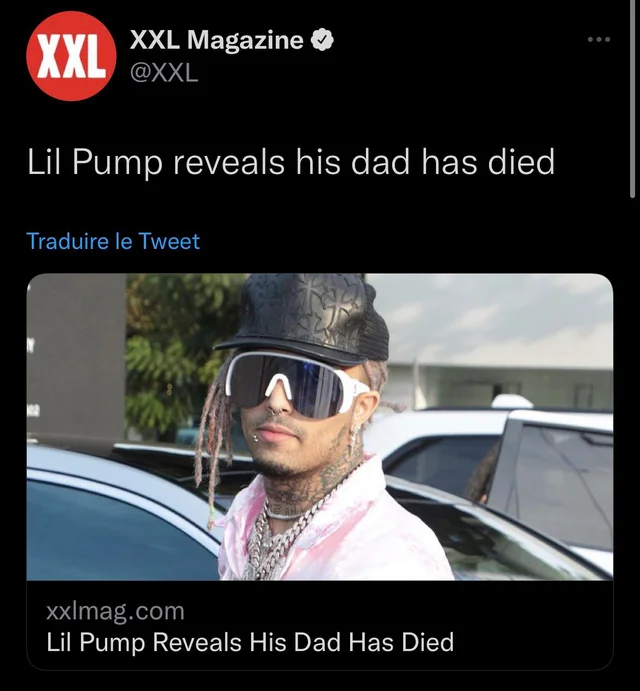Open headline Lil Pump Reveals His Dad Has Died
This screenshot has width=640, height=691.
[250, 642]
